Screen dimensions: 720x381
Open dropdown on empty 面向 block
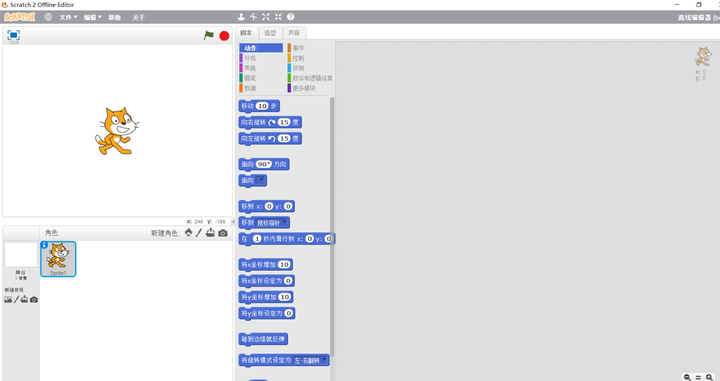(261, 180)
